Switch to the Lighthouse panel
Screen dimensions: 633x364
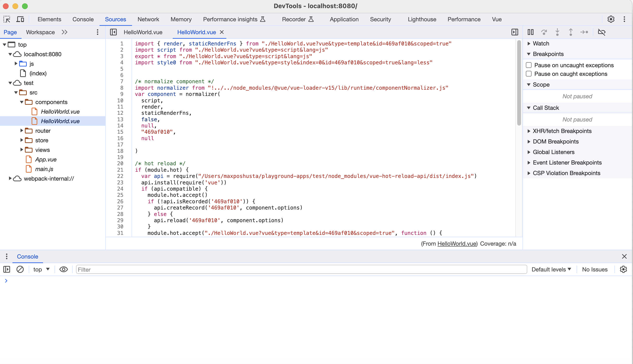(x=422, y=19)
